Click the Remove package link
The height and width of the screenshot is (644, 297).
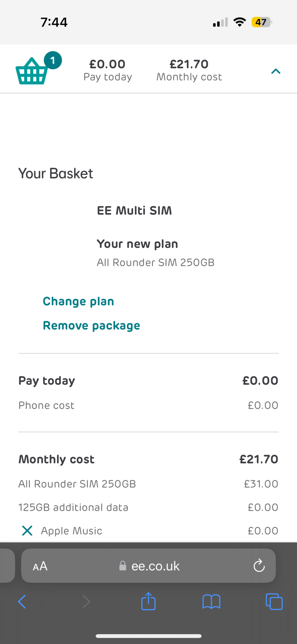pyautogui.click(x=91, y=326)
